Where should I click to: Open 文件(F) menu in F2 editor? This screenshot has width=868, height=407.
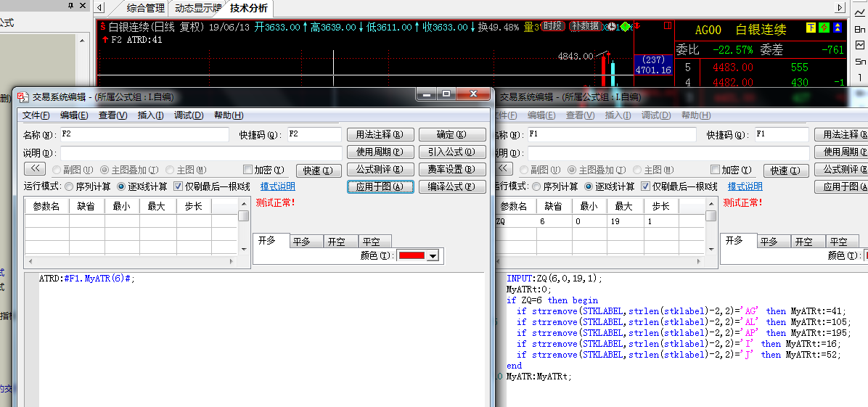pos(36,115)
